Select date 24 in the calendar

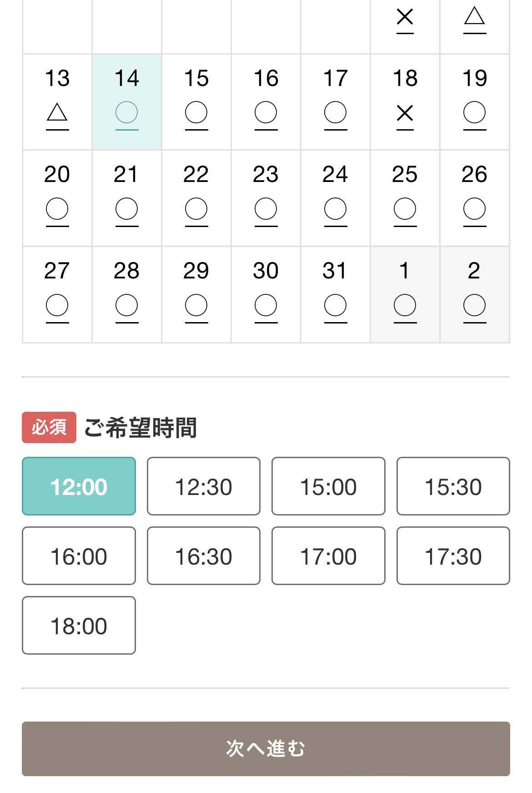(336, 198)
